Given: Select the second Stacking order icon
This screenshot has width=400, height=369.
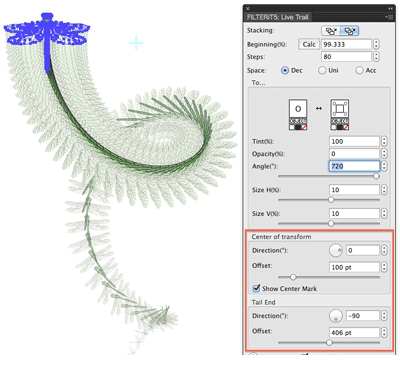Looking at the screenshot, I should [x=350, y=31].
